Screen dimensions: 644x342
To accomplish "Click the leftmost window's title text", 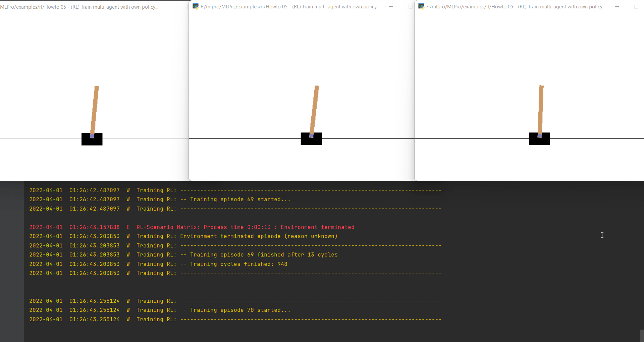I will point(79,7).
